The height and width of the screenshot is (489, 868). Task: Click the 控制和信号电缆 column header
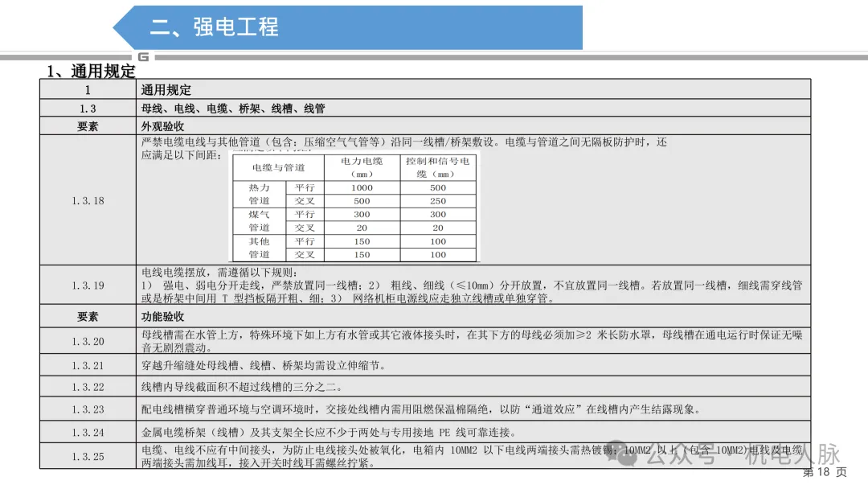[x=437, y=167]
